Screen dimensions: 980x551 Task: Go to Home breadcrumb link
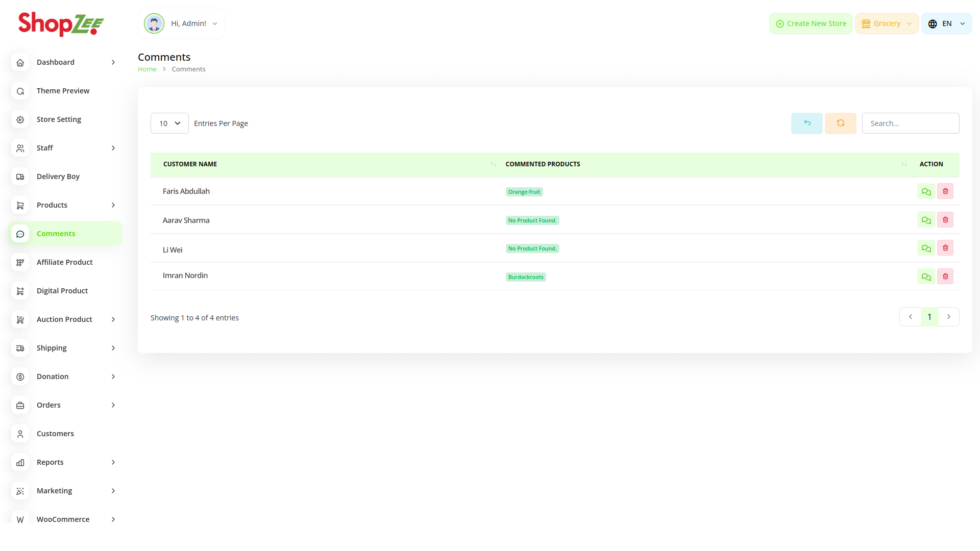coord(147,69)
